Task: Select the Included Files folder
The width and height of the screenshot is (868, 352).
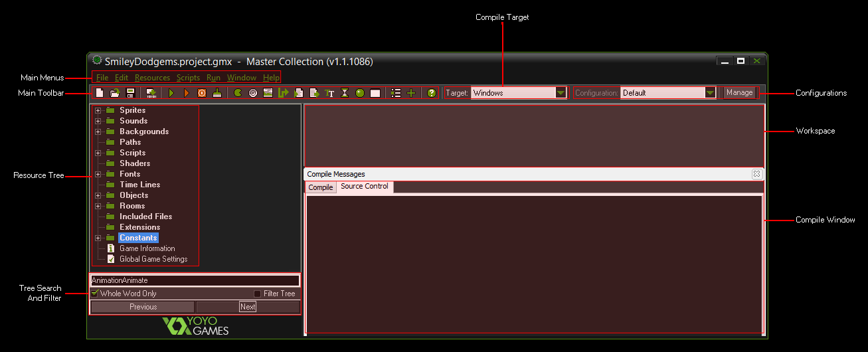Action: pyautogui.click(x=145, y=217)
